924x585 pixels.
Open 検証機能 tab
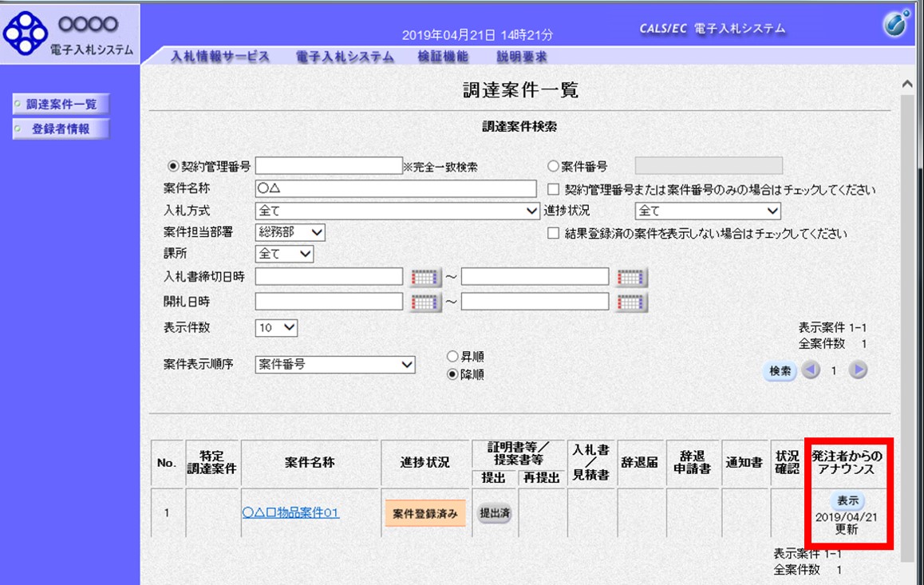click(x=443, y=57)
